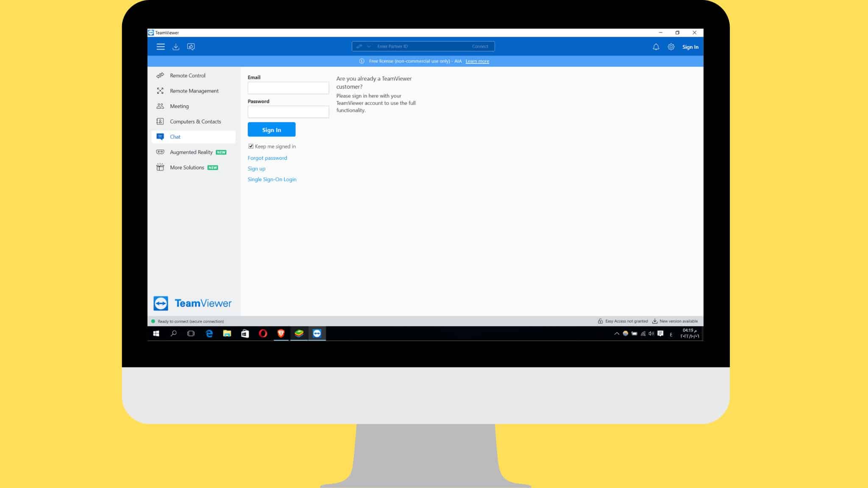Open the hamburger menu in TeamViewer toolbar
868x488 pixels.
coord(160,47)
